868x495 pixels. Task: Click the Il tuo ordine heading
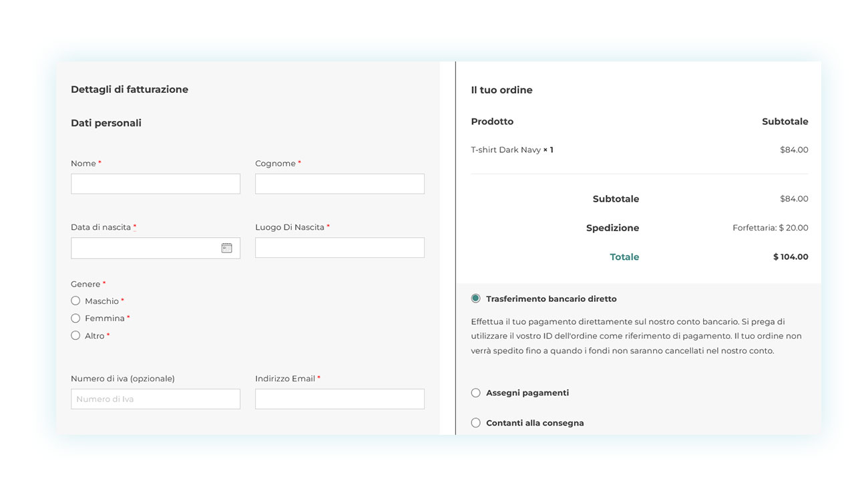(x=501, y=90)
